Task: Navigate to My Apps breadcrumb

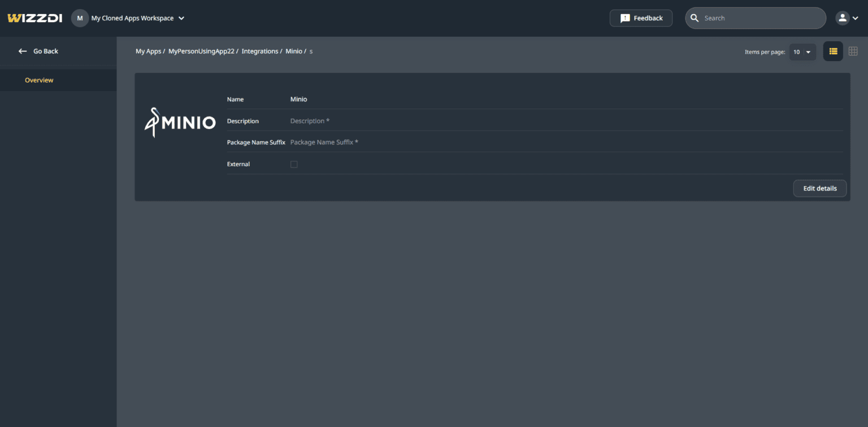Action: tap(148, 51)
